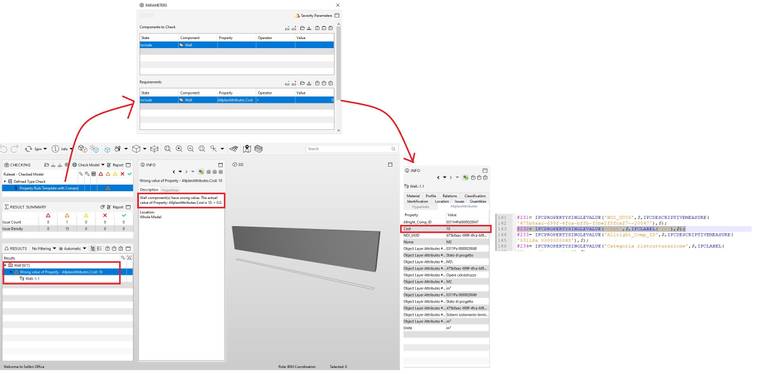This screenshot has width=760, height=374.
Task: Click the Property column header in Components to Check
Action: pos(226,37)
